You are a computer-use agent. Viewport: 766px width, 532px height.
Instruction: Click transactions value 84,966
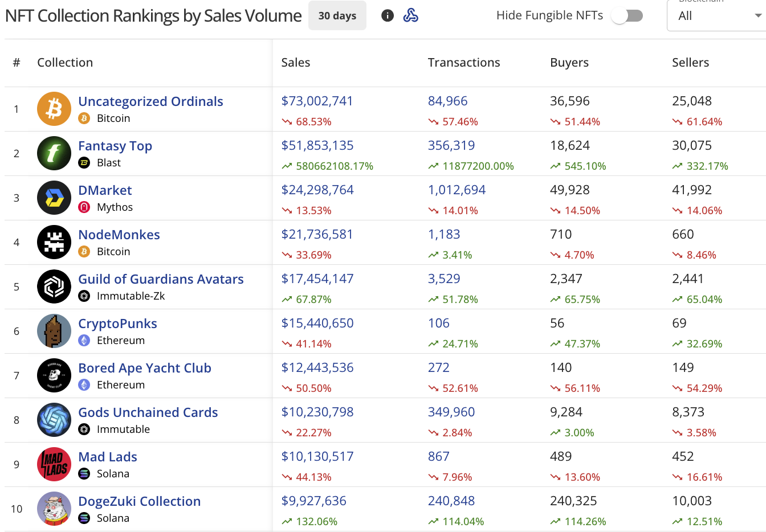click(x=447, y=101)
